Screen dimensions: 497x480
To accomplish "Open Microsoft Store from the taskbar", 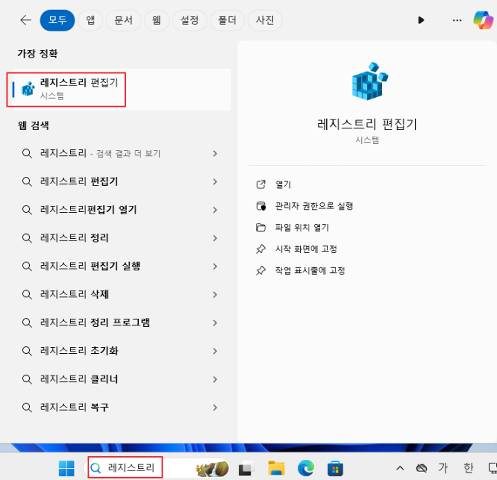I will pyautogui.click(x=335, y=468).
